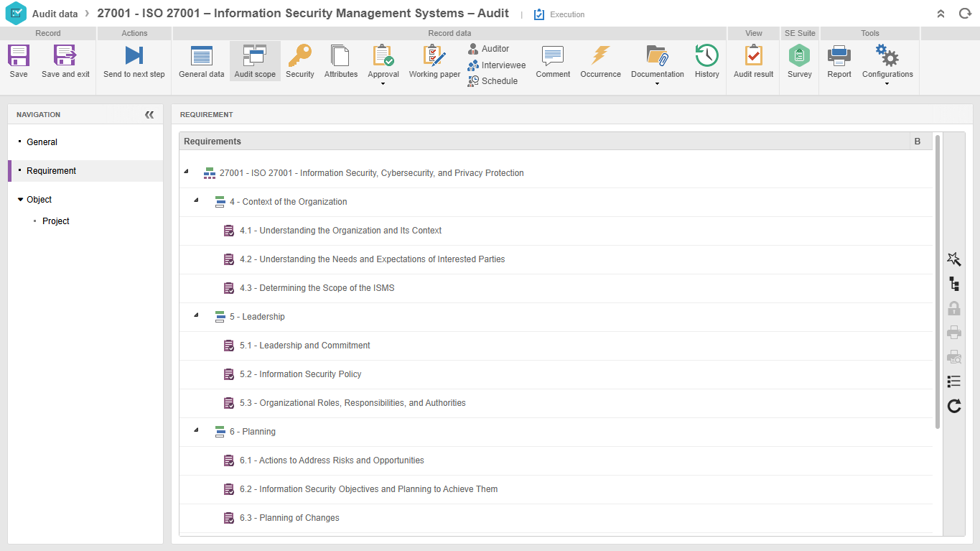Collapse the 27001 root requirement node
The height and width of the screenshot is (551, 980).
coord(187,172)
